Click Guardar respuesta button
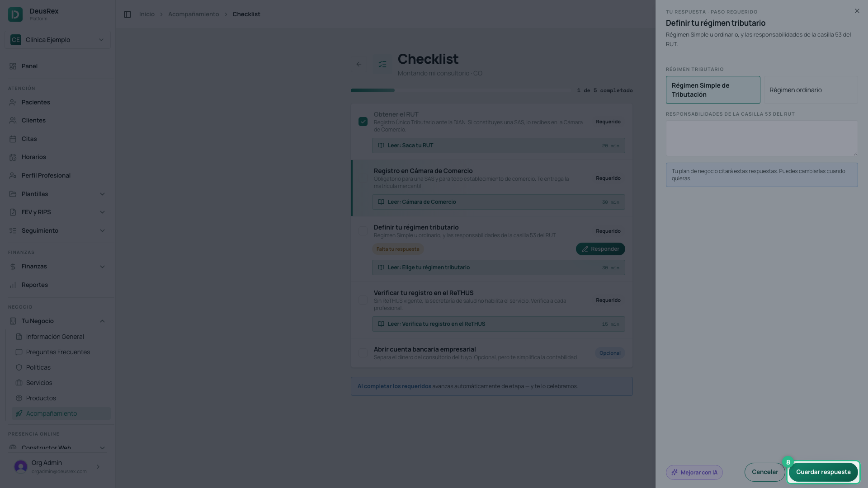This screenshot has width=868, height=488. pos(823,472)
